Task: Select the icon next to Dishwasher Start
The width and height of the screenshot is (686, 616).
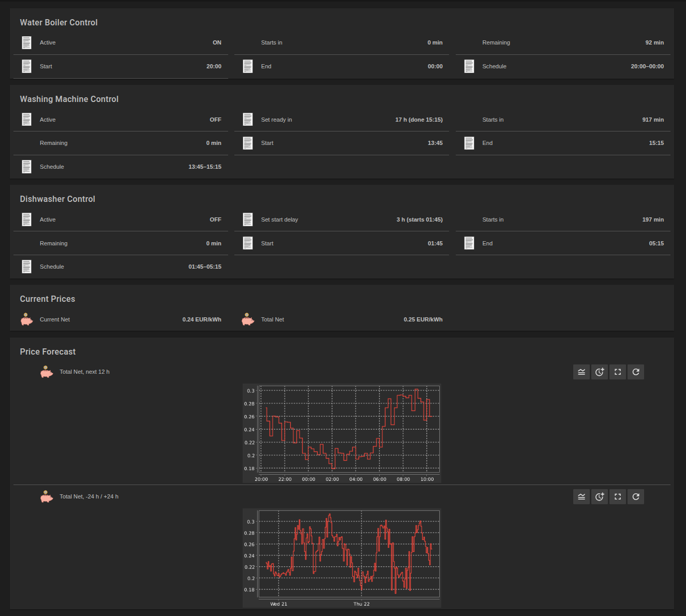Action: click(248, 243)
